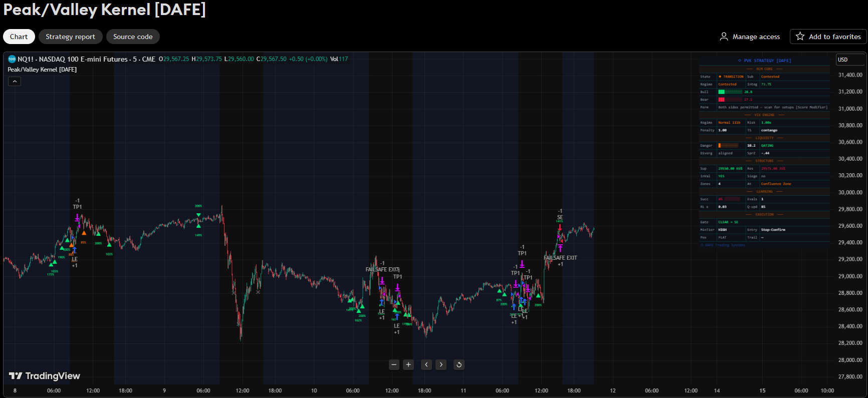Click the date 14 on the time axis
This screenshot has height=398, width=868.
717,390
